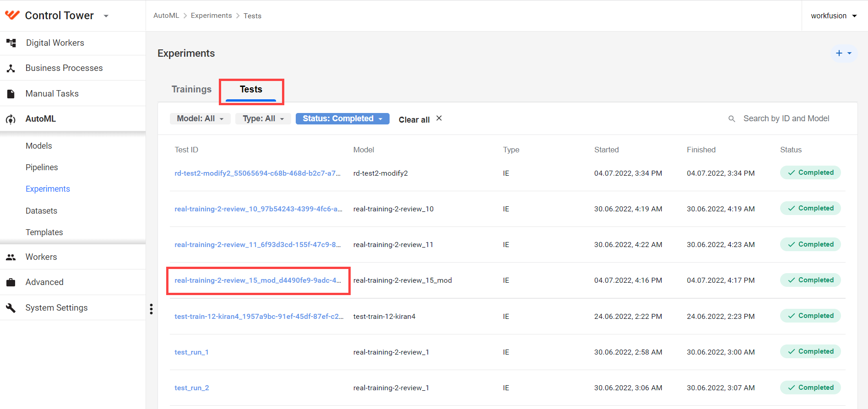868x409 pixels.
Task: Switch to the Trainings tab
Action: [191, 89]
